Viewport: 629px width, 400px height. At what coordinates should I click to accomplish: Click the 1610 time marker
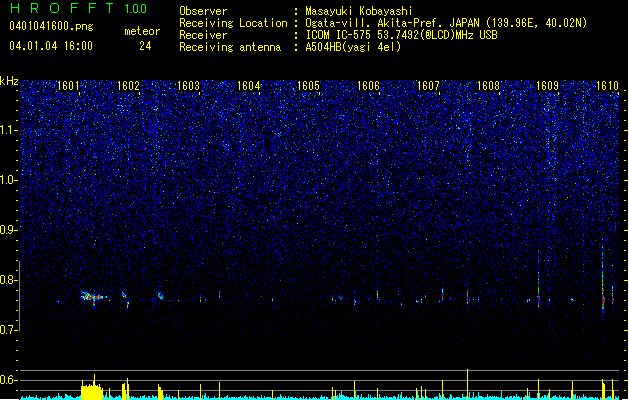click(x=607, y=85)
